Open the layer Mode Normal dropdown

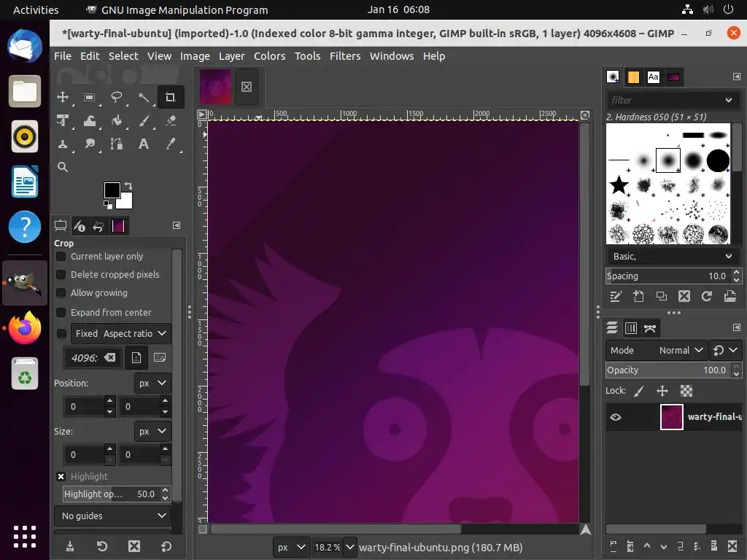656,350
